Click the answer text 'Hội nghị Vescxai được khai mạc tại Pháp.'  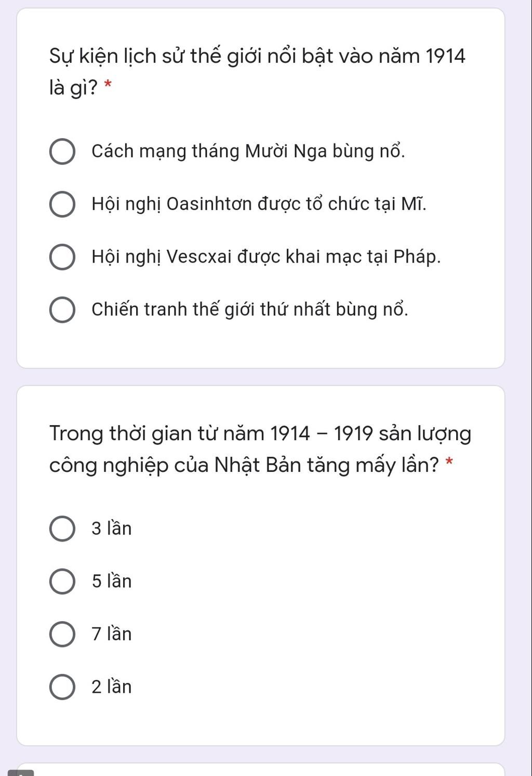coord(266,257)
